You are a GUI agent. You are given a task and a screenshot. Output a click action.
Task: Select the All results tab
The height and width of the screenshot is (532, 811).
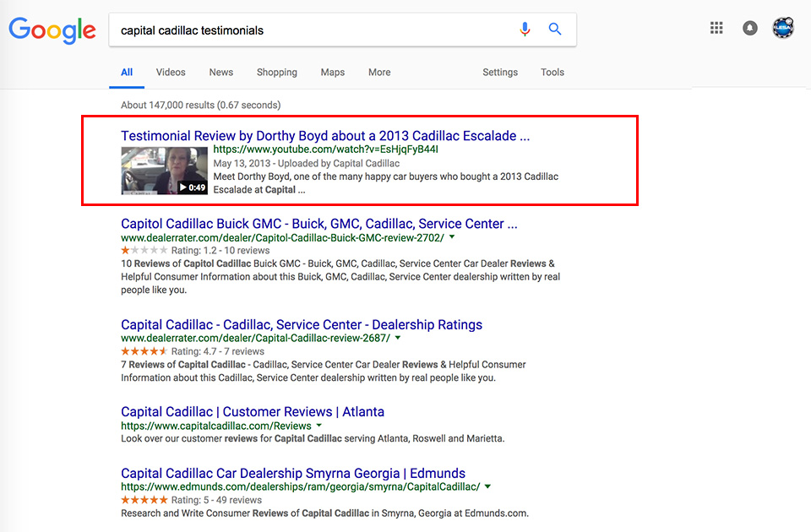[127, 73]
